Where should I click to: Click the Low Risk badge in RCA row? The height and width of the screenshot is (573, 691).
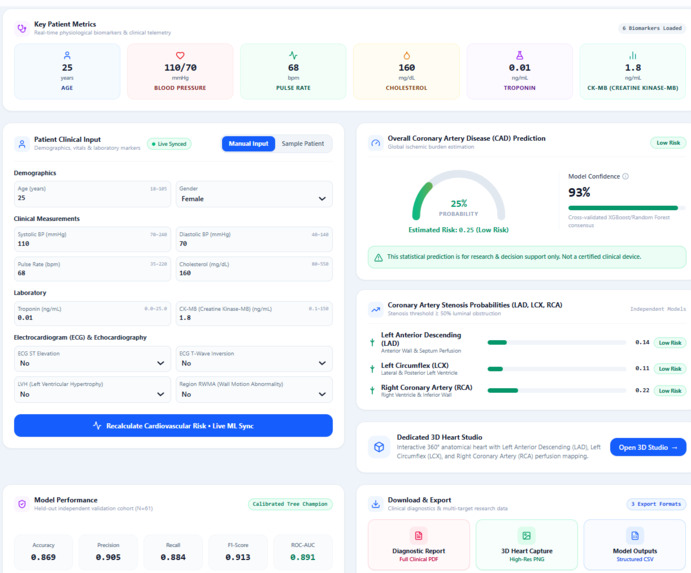[670, 391]
